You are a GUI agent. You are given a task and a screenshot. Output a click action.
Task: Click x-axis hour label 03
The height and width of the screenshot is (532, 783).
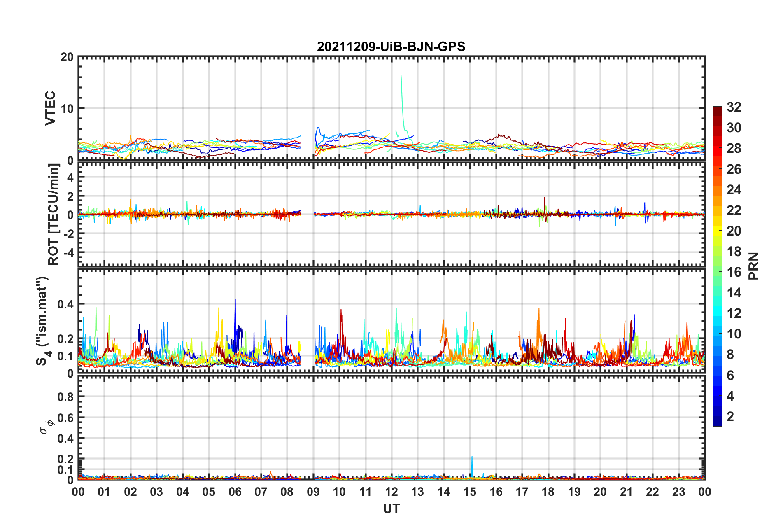coord(156,492)
